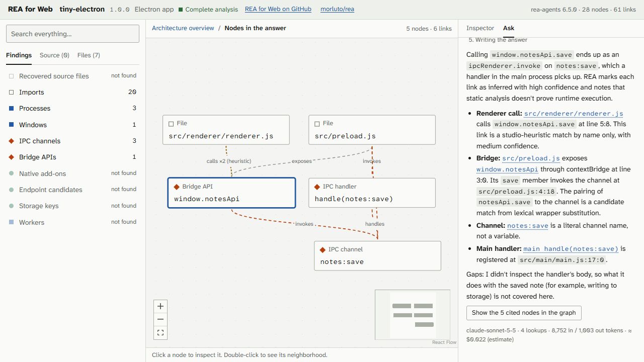Click the Bridge APIs diamond icon
Screen dimensions: 644x362
(x=12, y=157)
